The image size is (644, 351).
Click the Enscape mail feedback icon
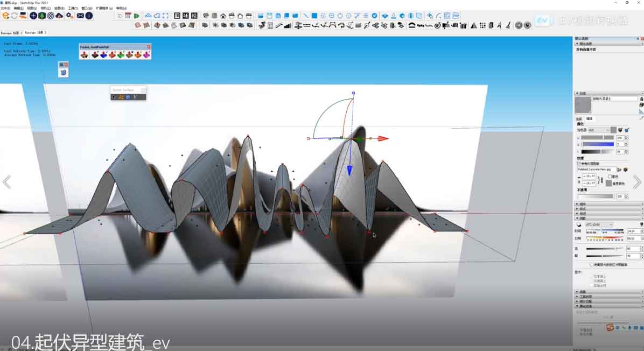click(80, 16)
